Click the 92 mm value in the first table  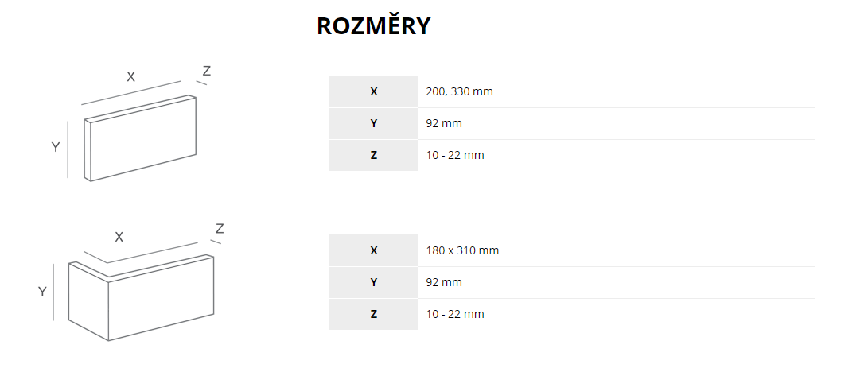pos(444,123)
